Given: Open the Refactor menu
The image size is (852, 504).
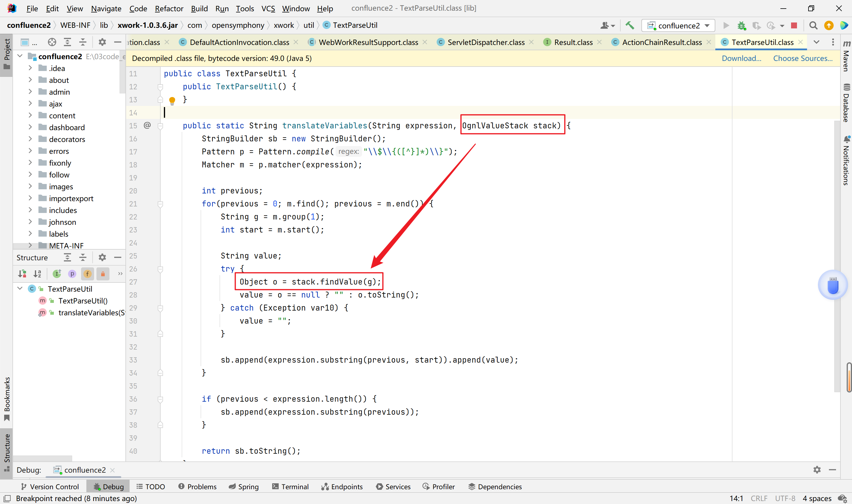Looking at the screenshot, I should [x=169, y=9].
